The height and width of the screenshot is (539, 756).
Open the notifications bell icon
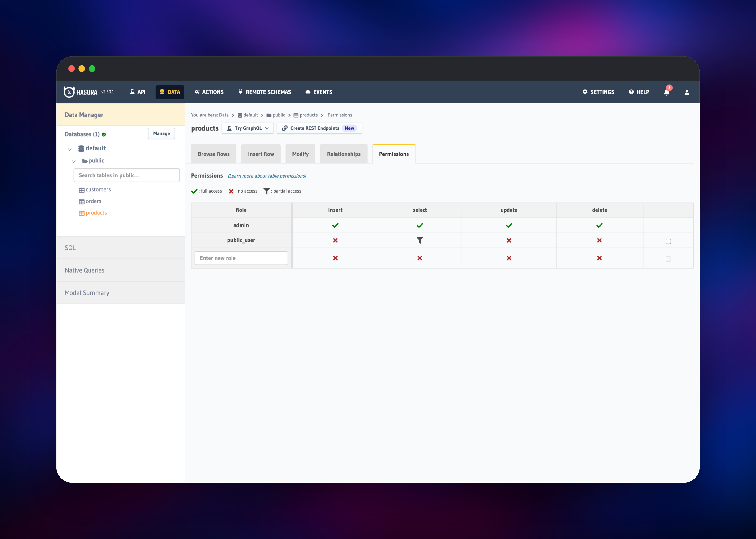666,92
